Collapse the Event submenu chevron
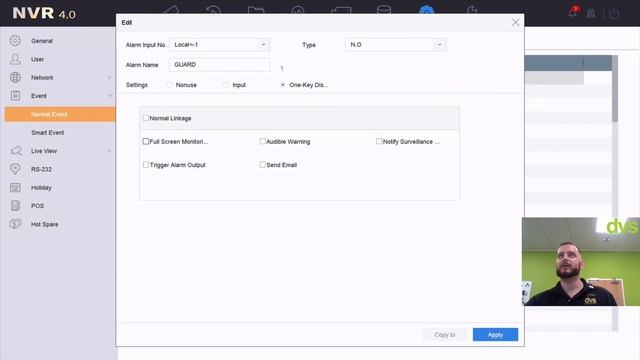Screen dimensions: 640x360 pos(109,96)
